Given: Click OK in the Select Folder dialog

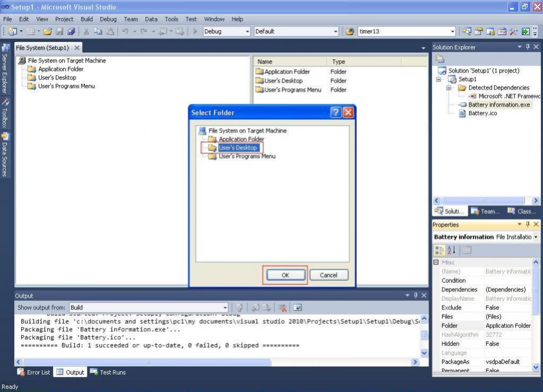Looking at the screenshot, I should tap(285, 275).
